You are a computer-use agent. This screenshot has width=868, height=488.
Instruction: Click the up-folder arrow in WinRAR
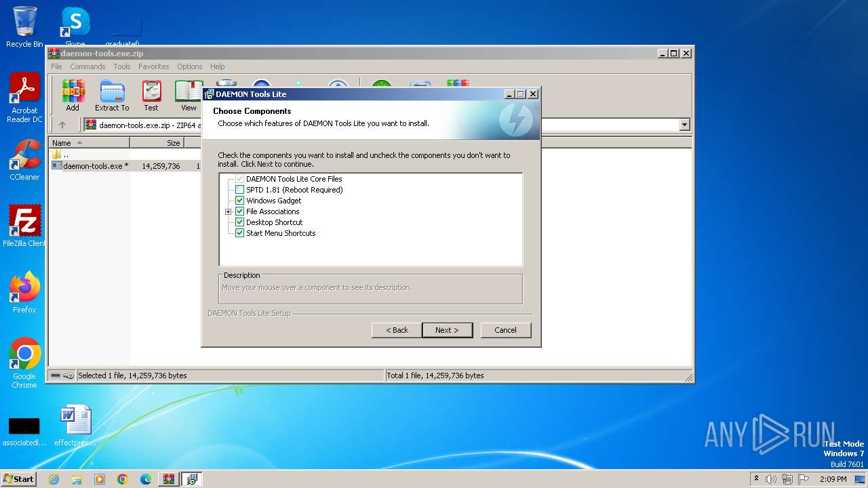pos(62,125)
